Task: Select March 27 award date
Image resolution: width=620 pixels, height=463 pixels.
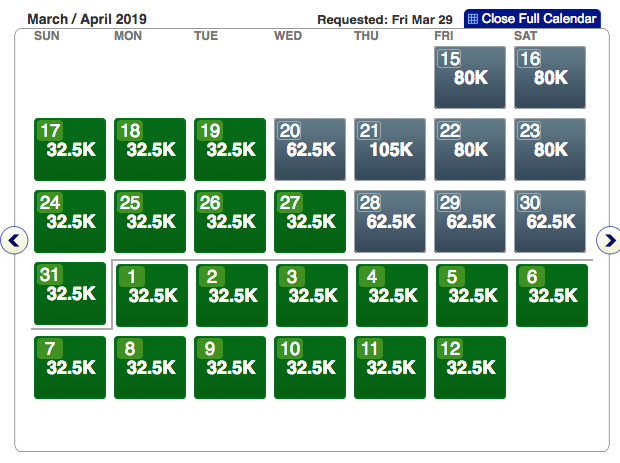Action: [x=310, y=221]
